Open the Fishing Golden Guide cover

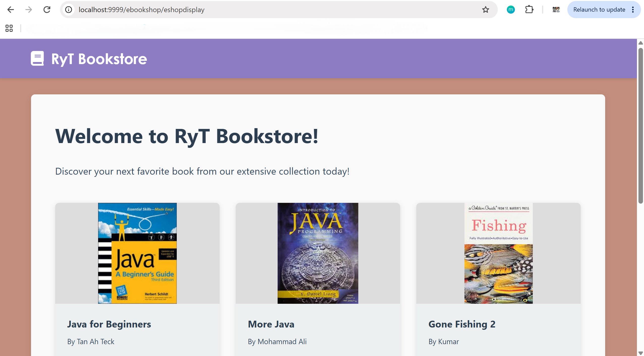click(499, 253)
